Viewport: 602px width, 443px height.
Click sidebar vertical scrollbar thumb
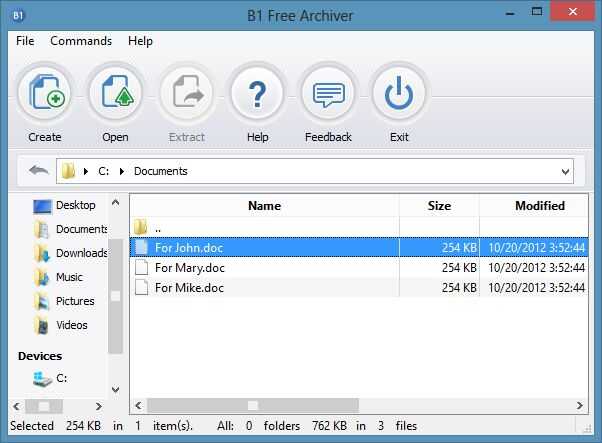coord(116,296)
